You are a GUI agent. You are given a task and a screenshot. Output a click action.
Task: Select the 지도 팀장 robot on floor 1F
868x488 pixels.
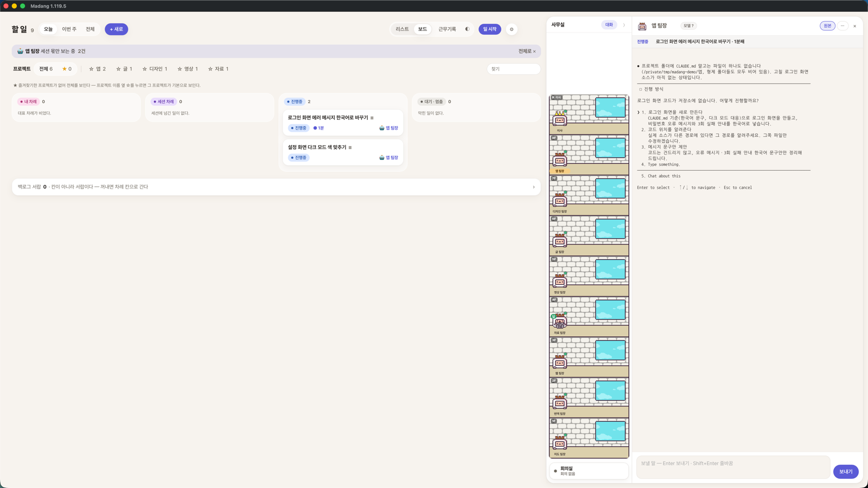559,442
